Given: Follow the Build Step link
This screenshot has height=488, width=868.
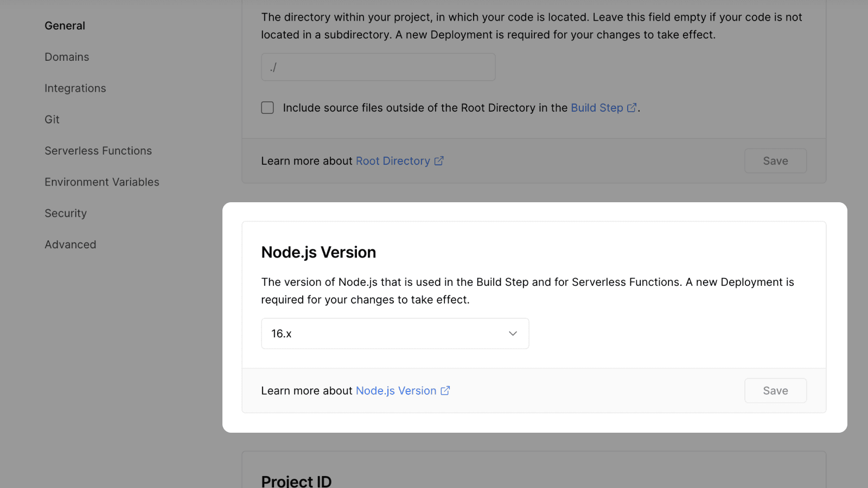Looking at the screenshot, I should click(x=597, y=107).
